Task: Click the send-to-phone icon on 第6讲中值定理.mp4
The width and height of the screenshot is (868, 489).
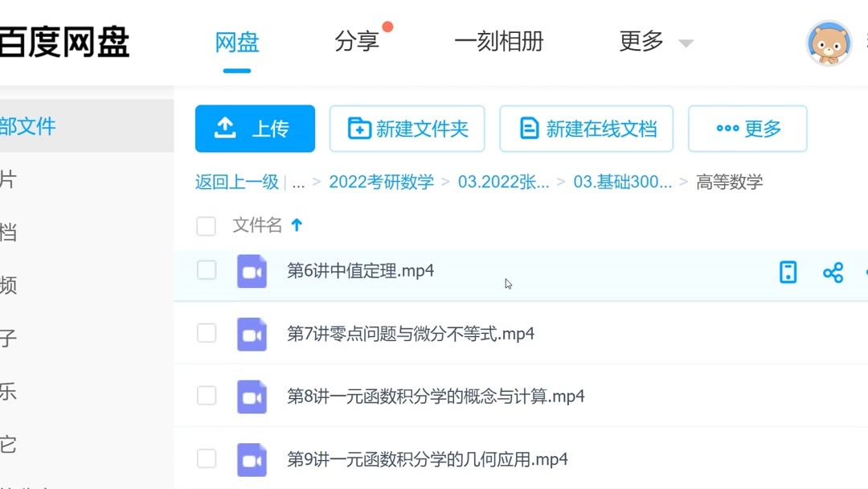Action: [788, 272]
